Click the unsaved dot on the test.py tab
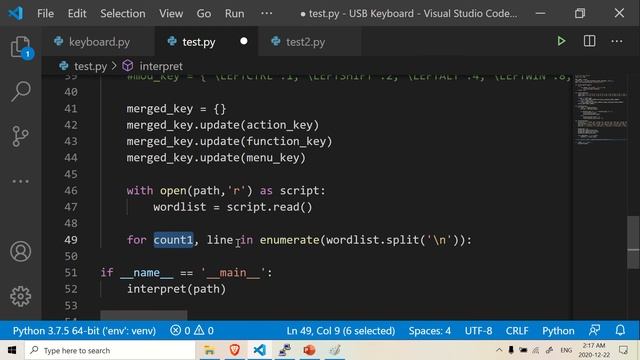The image size is (640, 360). pos(244,41)
